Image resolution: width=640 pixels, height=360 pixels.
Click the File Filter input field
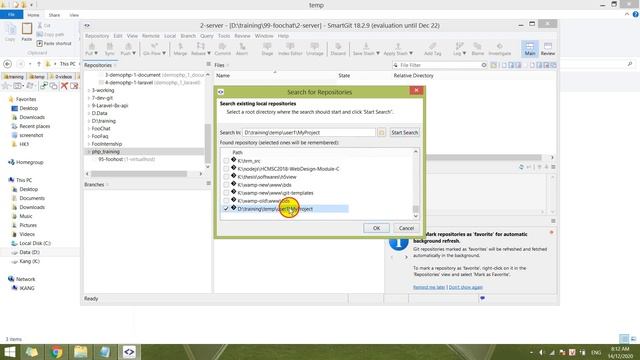click(x=440, y=65)
